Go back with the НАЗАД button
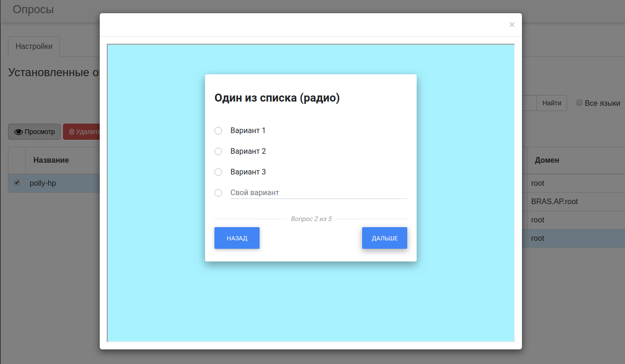625x364 pixels. click(x=237, y=238)
